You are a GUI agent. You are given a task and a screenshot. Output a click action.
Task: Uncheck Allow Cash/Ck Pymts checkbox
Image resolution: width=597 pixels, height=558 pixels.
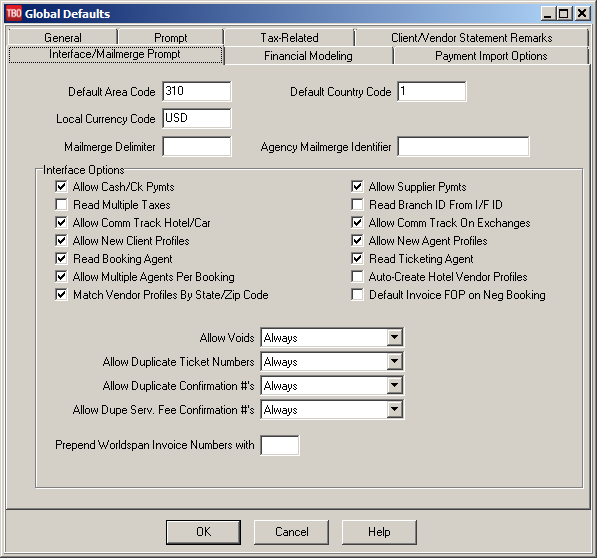pos(61,187)
